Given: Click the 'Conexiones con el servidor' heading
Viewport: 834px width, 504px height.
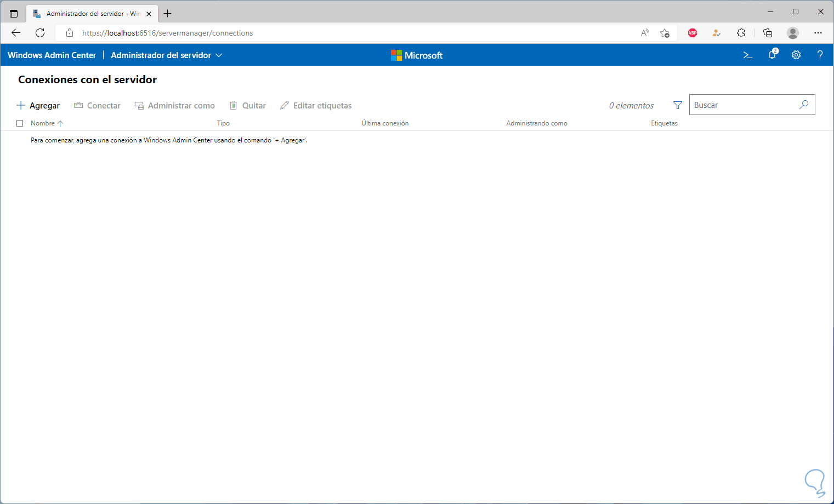Looking at the screenshot, I should [x=88, y=80].
